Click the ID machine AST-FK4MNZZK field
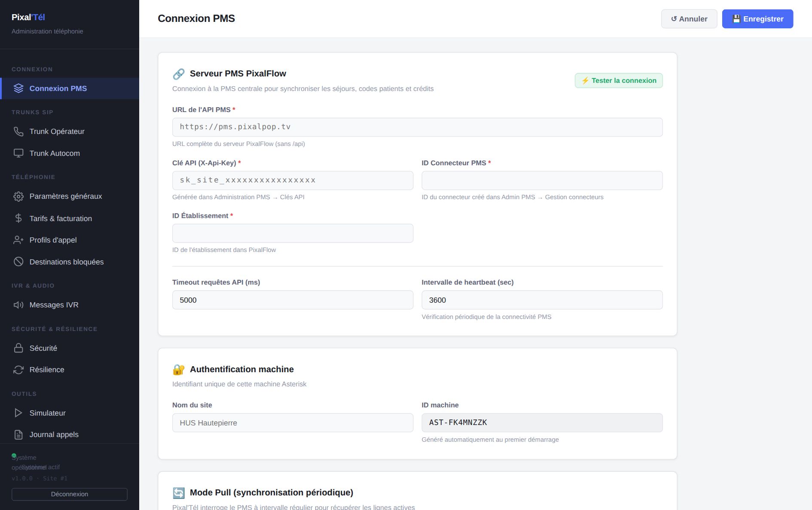 click(542, 423)
